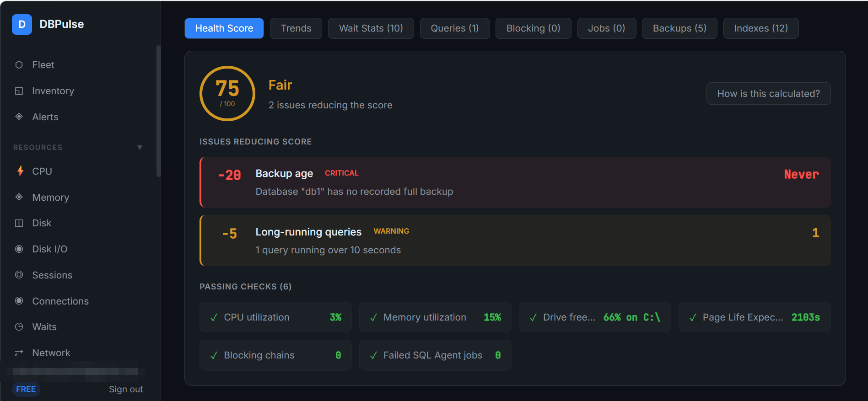Click the Failed SQL Agent jobs checkmark
The height and width of the screenshot is (401, 868).
pos(373,355)
